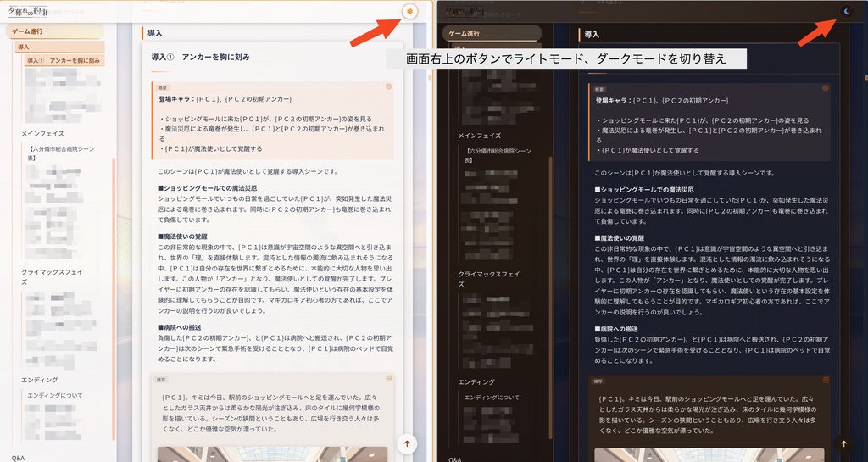Click 登場キャラ line in dark-mode summary
Screen dimensions: 868x462
pyautogui.click(x=661, y=101)
